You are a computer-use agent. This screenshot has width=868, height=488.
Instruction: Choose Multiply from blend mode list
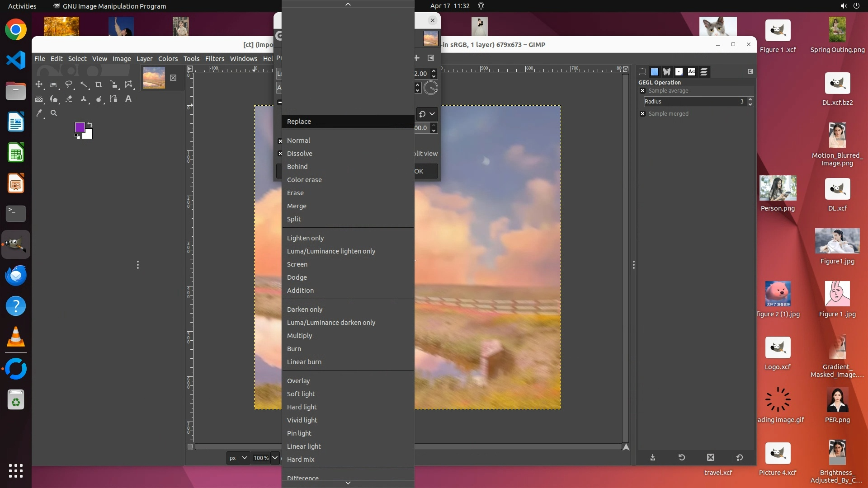point(299,336)
